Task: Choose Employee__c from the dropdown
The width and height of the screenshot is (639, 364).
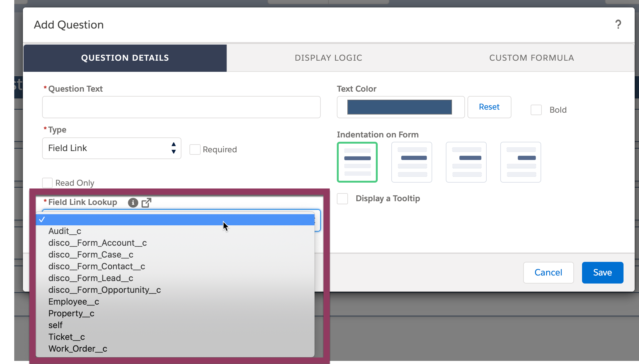Action: [x=175, y=302]
